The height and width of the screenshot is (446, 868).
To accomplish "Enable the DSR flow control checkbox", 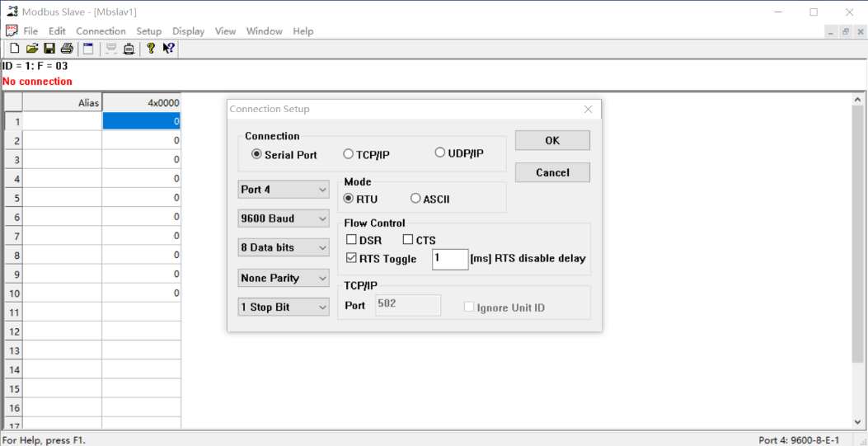I will (x=352, y=240).
